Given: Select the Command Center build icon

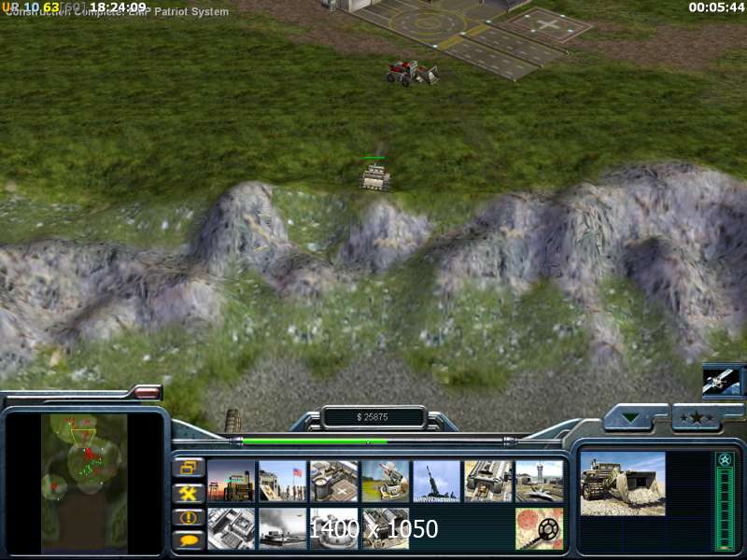Looking at the screenshot, I should click(386, 528).
